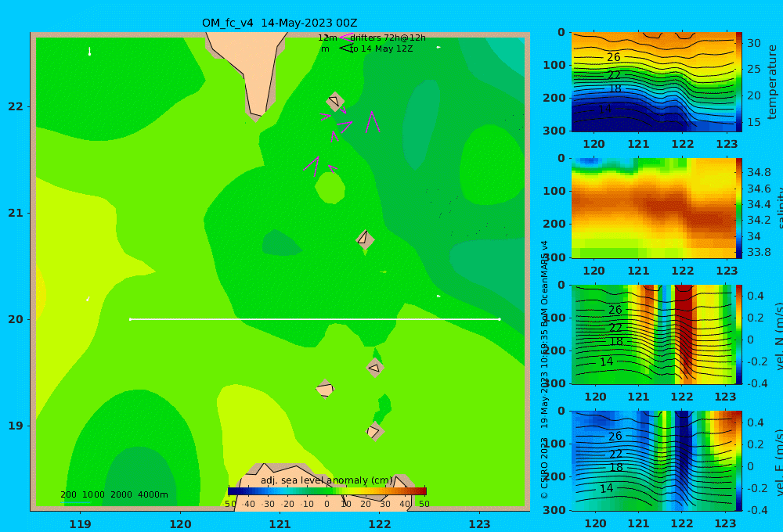783x532 pixels.
Task: Click the 33.8 tick on the salinity scale
Action: point(759,252)
